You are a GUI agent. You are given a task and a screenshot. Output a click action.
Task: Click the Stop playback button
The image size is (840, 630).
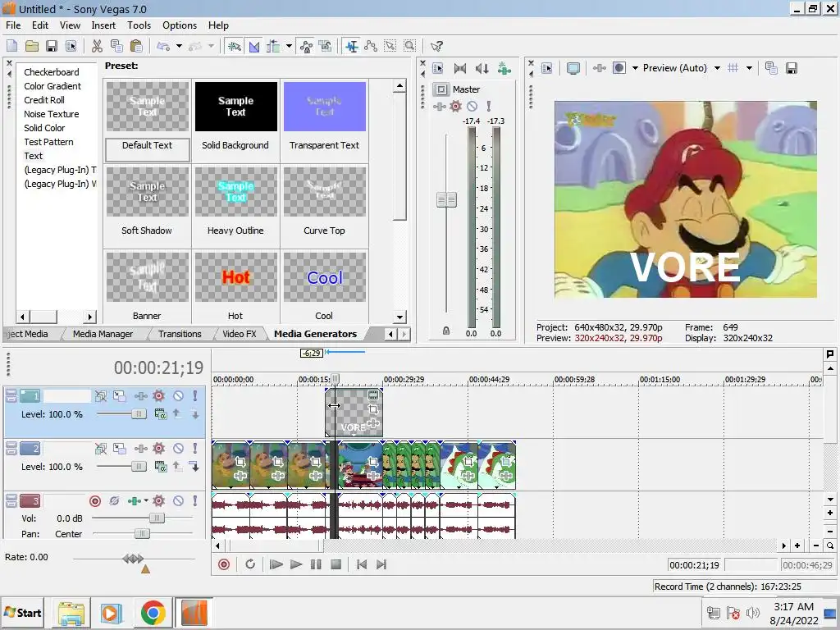click(336, 564)
